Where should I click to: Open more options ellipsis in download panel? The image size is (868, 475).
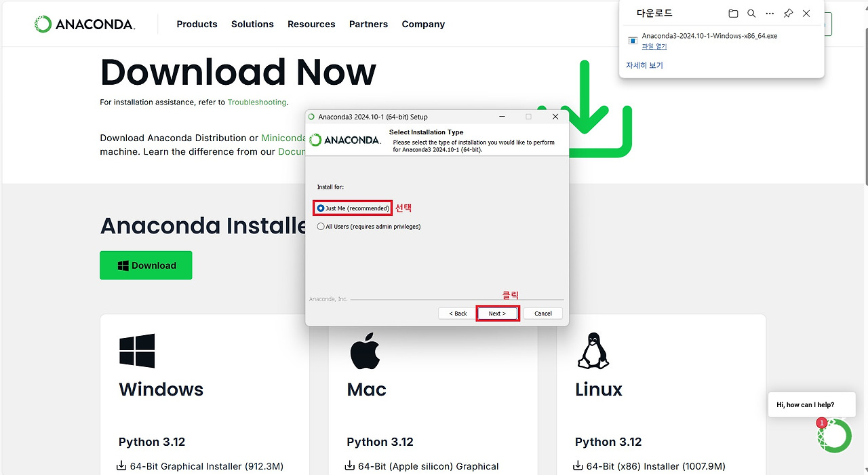click(770, 14)
